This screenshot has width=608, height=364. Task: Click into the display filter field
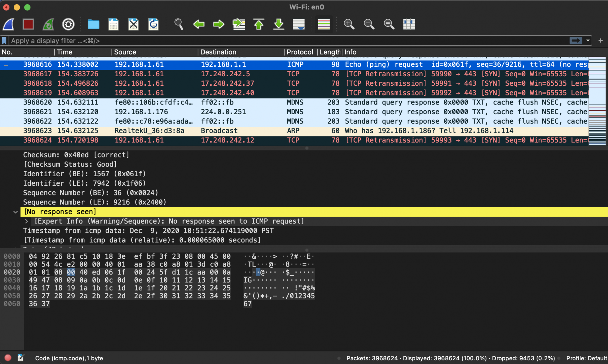[274, 40]
